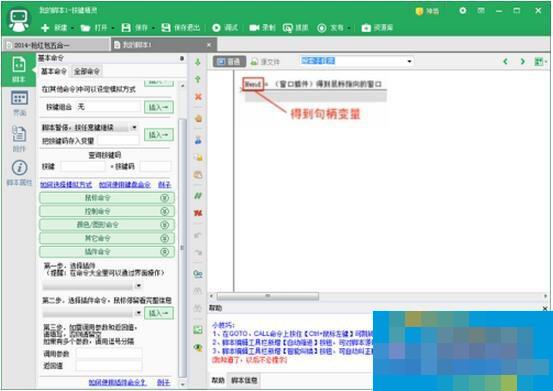
Task: Save the script using the floppy icon
Action: (126, 28)
